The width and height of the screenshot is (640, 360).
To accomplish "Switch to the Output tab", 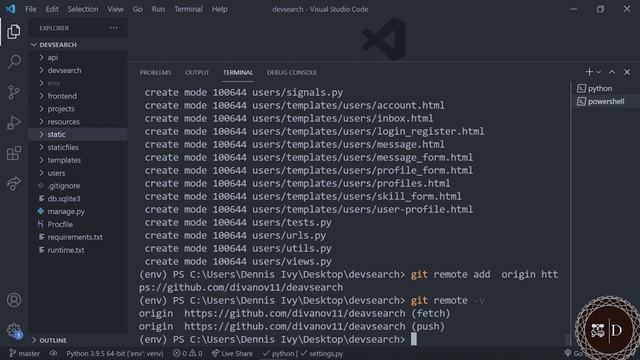I will coord(197,72).
